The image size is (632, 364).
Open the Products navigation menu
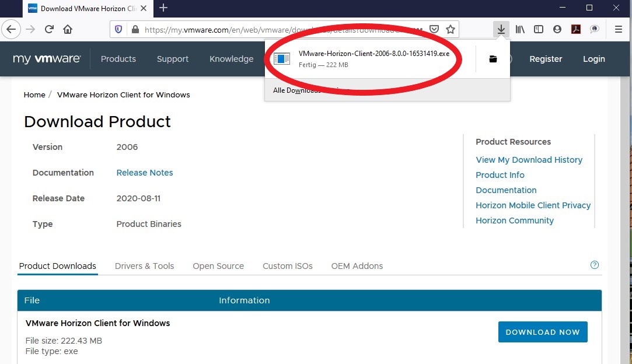tap(118, 59)
